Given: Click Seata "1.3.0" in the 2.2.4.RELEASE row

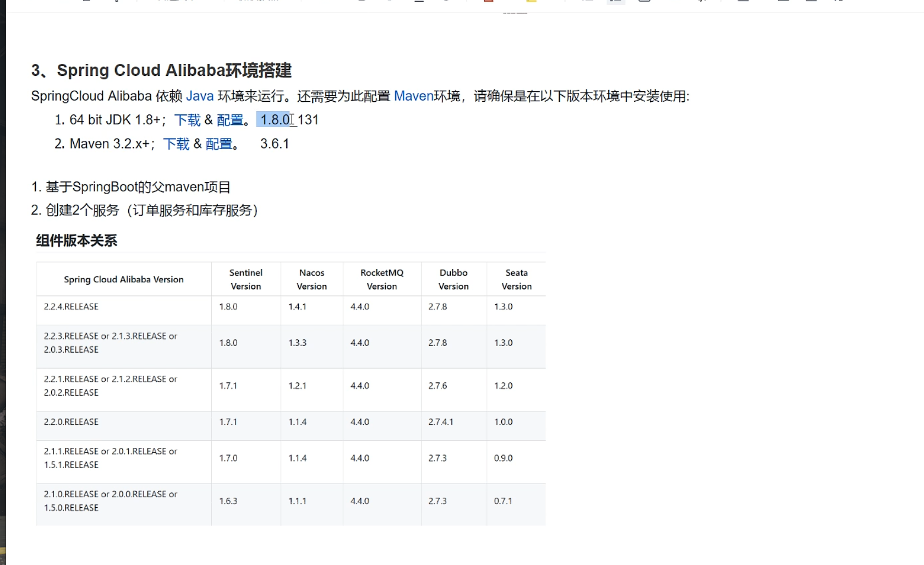Looking at the screenshot, I should click(x=504, y=306).
